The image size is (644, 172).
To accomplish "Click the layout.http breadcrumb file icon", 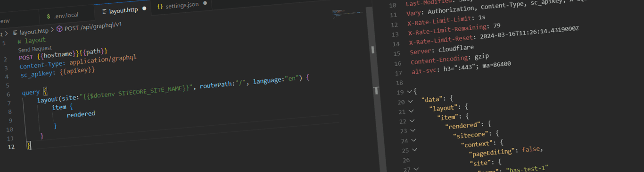I will pyautogui.click(x=15, y=33).
